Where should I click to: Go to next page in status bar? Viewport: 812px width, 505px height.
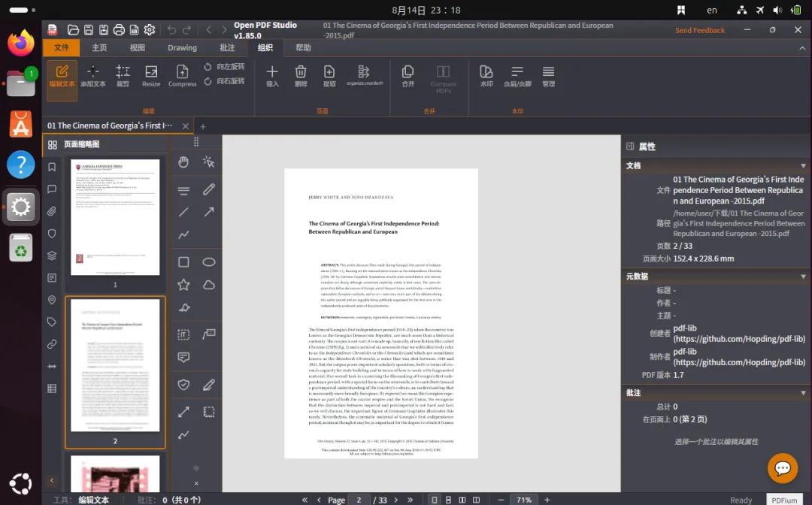pos(396,500)
